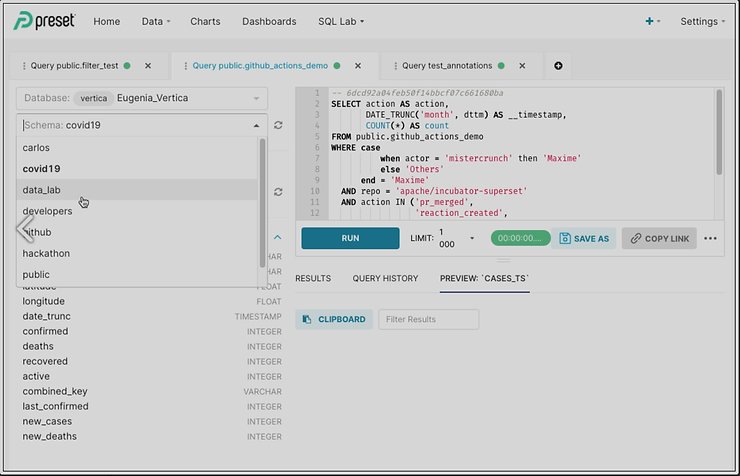Open the Database selector dropdown

(x=142, y=98)
